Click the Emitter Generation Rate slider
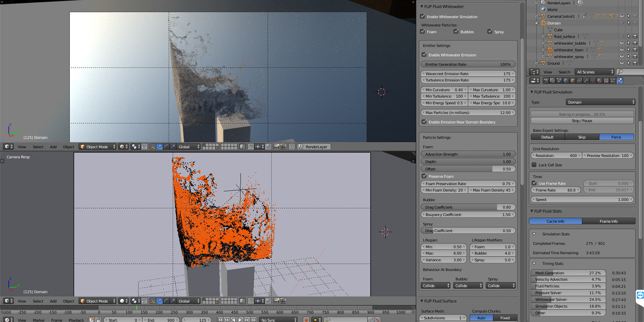This screenshot has height=322, width=644. pos(468,64)
